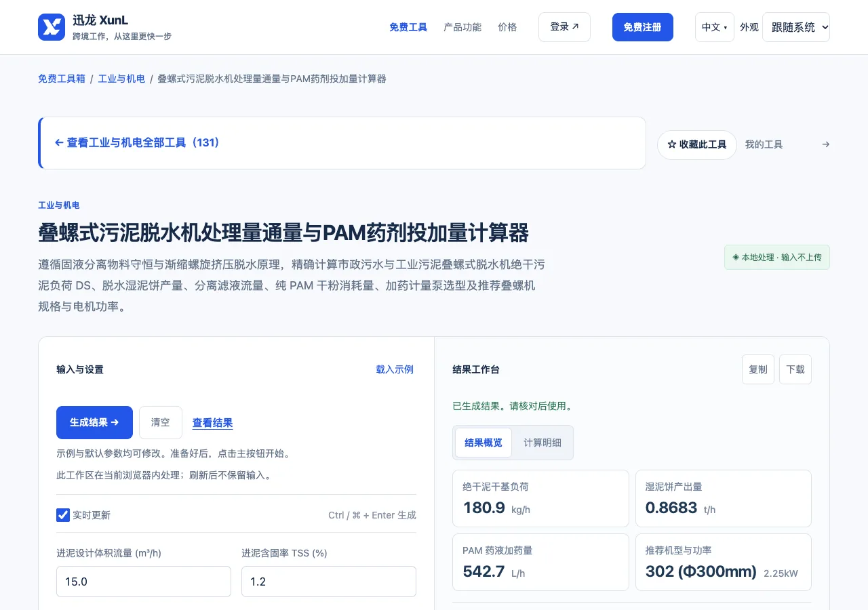
Task: Click the XunL logo icon
Action: tap(52, 27)
